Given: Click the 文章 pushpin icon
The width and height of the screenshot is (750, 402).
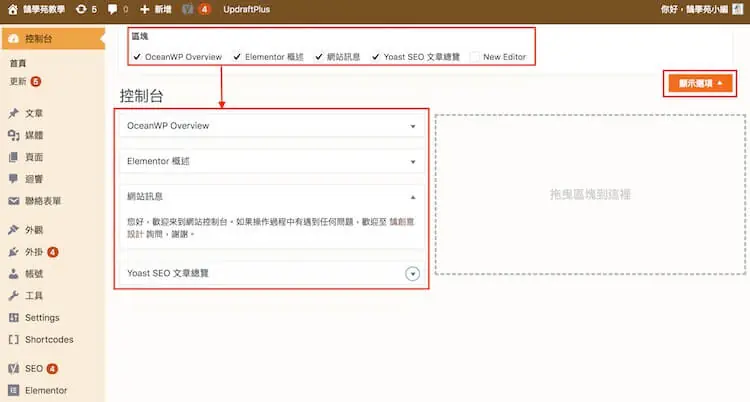Looking at the screenshot, I should click(13, 113).
